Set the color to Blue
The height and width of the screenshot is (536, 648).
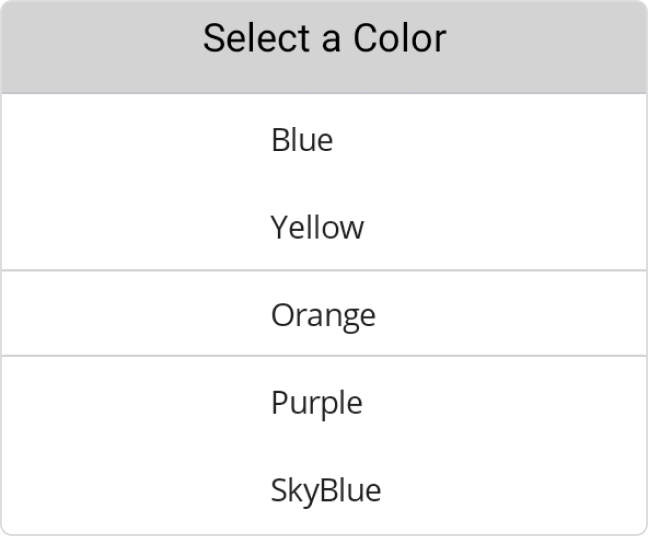pyautogui.click(x=302, y=140)
